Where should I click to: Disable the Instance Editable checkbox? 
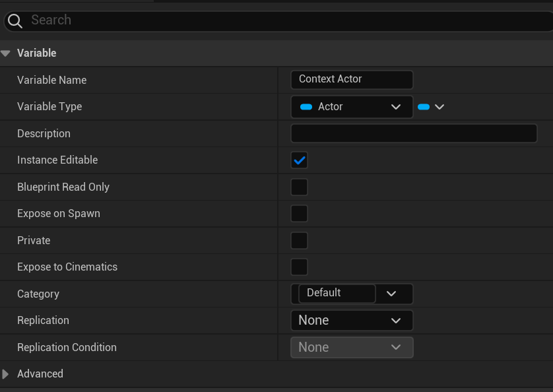coord(299,160)
